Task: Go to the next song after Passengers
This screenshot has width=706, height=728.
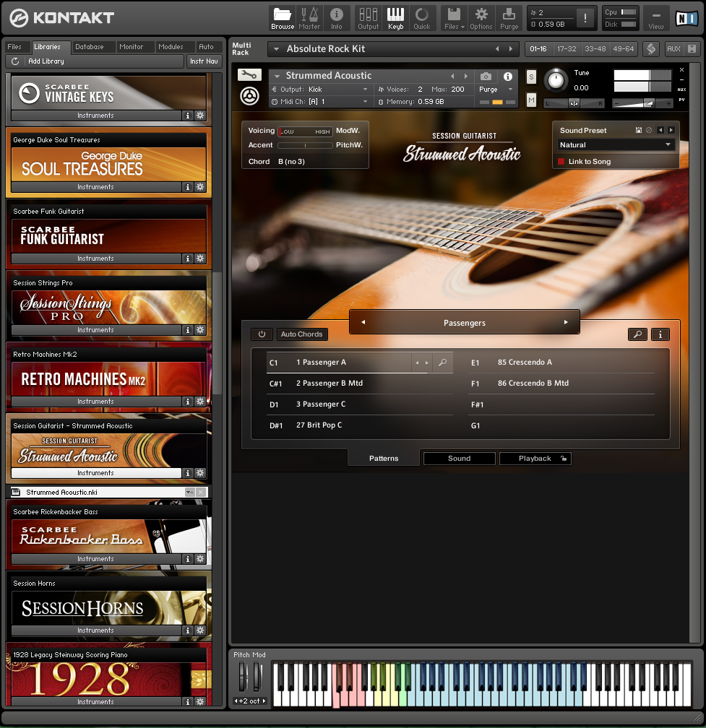Action: [566, 322]
